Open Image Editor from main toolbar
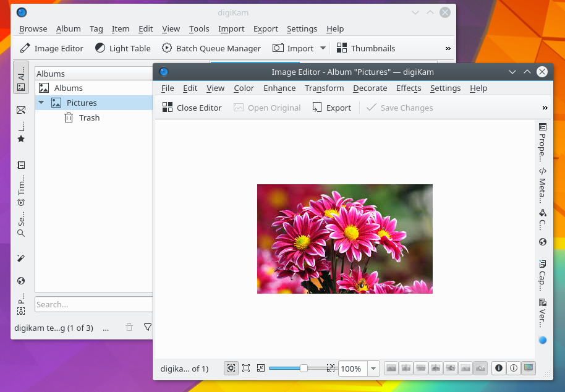This screenshot has height=392, width=565. click(x=51, y=48)
